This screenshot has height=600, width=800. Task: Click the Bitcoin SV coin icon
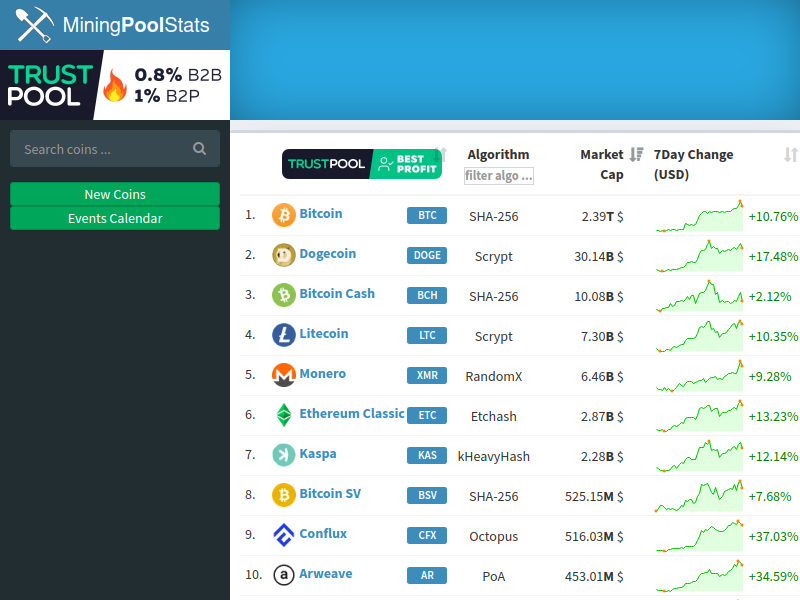284,495
